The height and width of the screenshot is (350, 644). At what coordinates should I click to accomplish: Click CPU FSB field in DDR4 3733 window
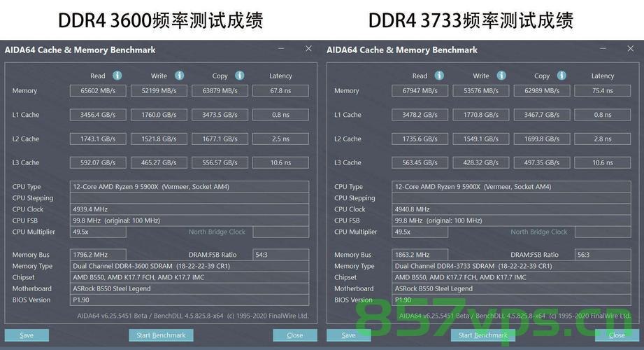[x=511, y=220]
